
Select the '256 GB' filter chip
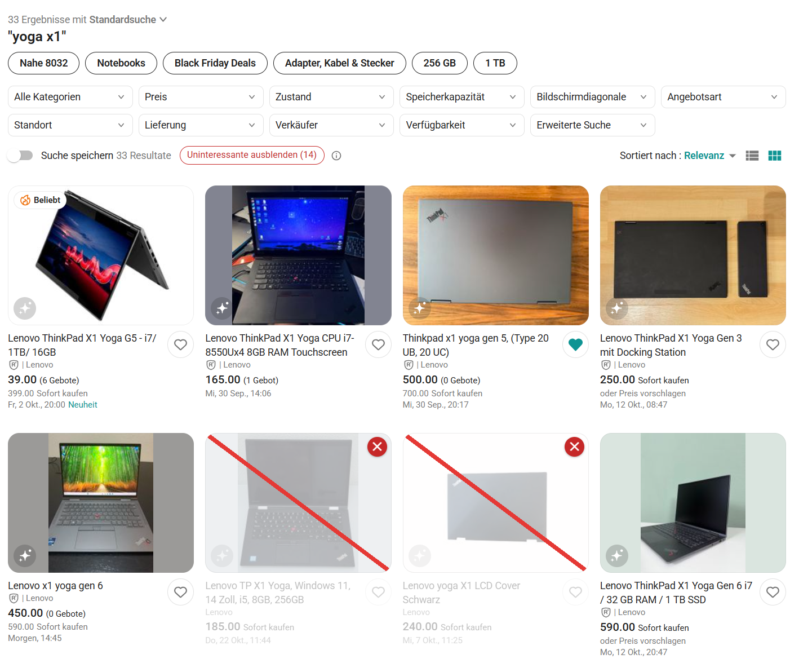(x=440, y=63)
